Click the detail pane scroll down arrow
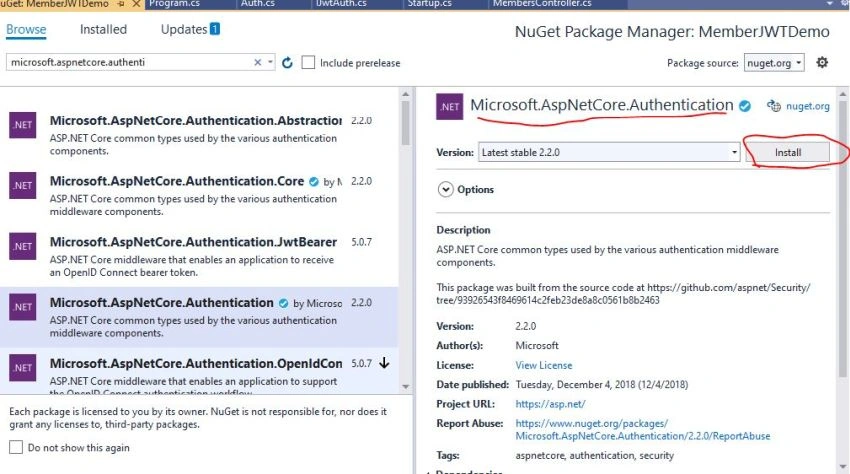 pyautogui.click(x=842, y=466)
